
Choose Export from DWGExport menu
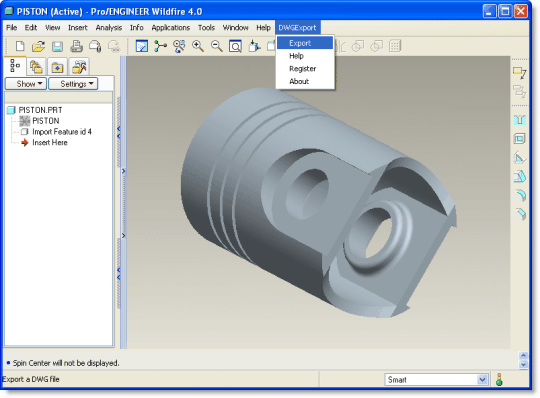(x=305, y=43)
